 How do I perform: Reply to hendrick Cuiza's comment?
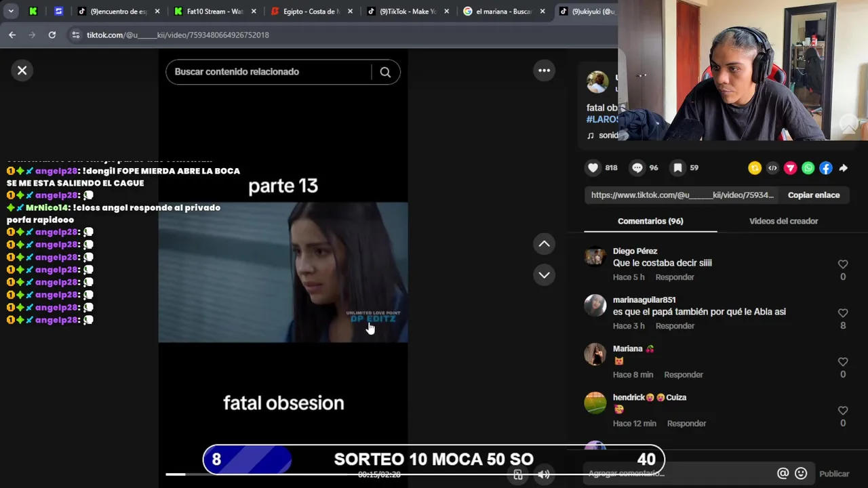(686, 424)
